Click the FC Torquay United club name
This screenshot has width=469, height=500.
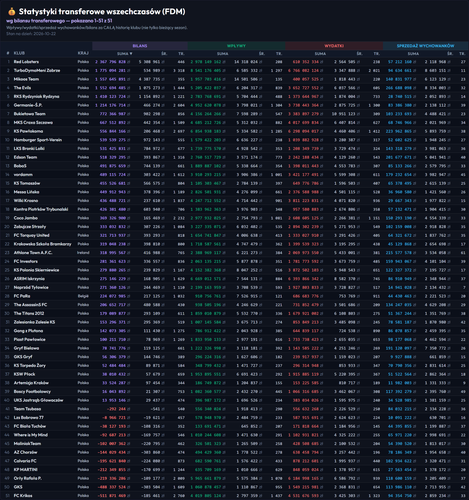tap(31, 235)
